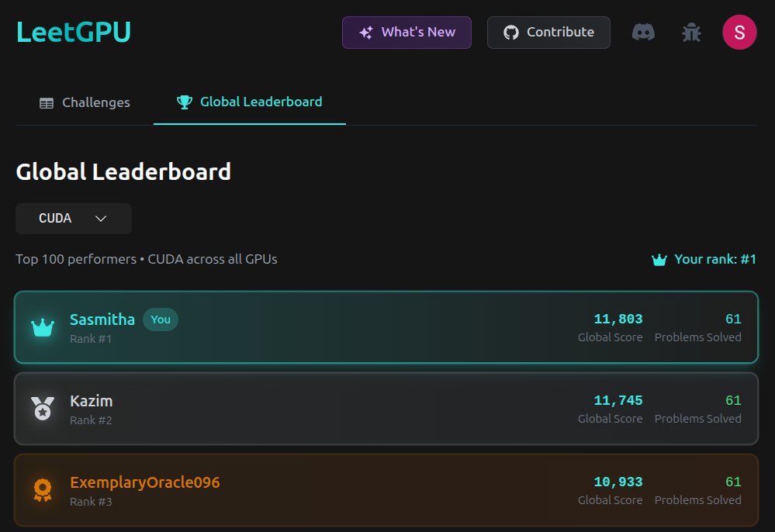
Task: Open the user avatar S menu
Action: (x=739, y=33)
